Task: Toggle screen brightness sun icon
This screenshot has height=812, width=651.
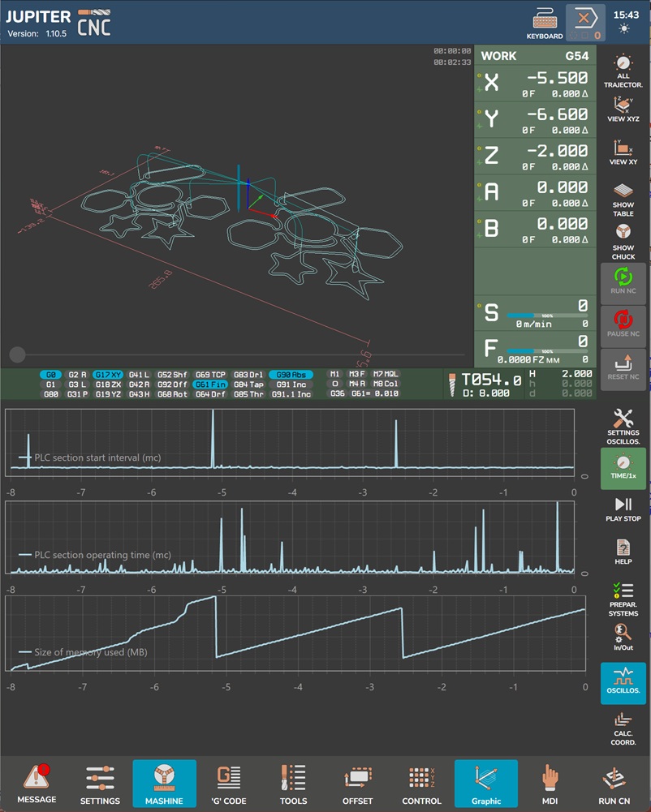Action: (623, 29)
